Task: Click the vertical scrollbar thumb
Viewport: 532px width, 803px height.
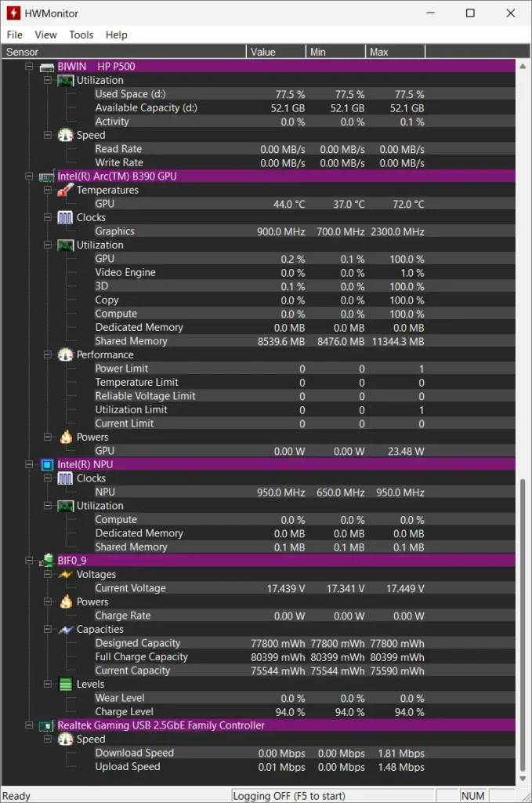Action: click(523, 625)
